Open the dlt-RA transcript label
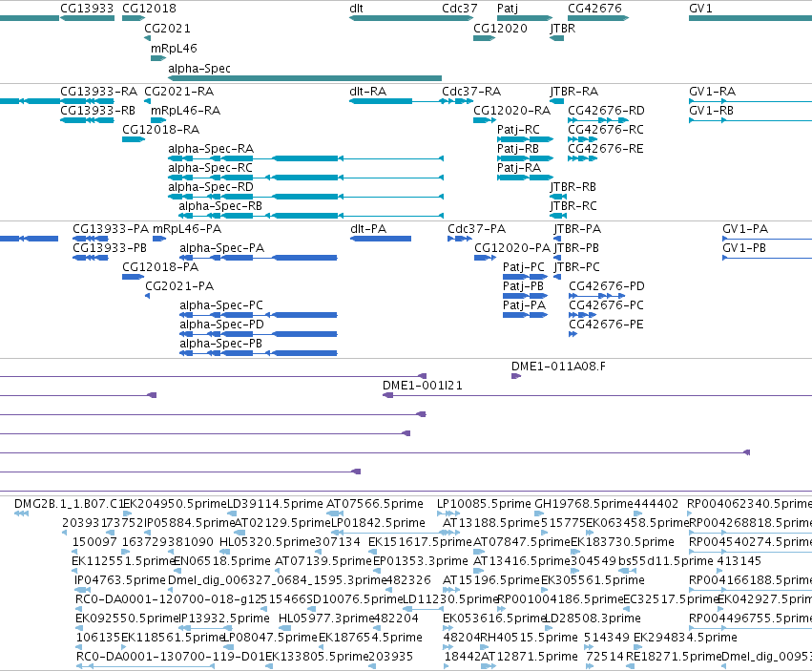This screenshot has width=812, height=671. click(367, 92)
